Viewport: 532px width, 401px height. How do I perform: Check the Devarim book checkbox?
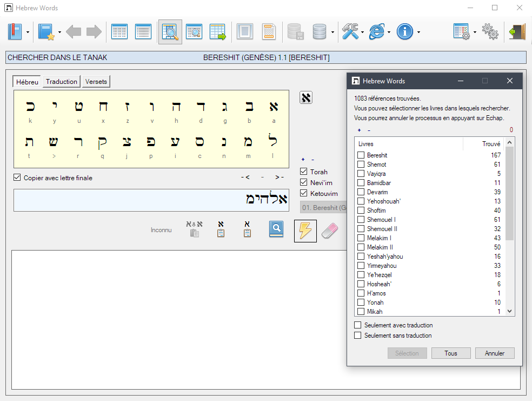click(361, 192)
